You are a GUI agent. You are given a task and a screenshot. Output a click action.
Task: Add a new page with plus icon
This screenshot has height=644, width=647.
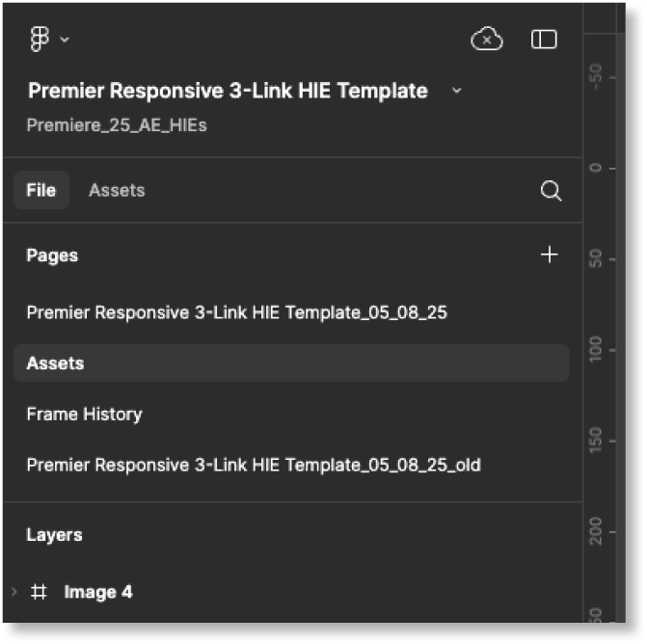(550, 255)
